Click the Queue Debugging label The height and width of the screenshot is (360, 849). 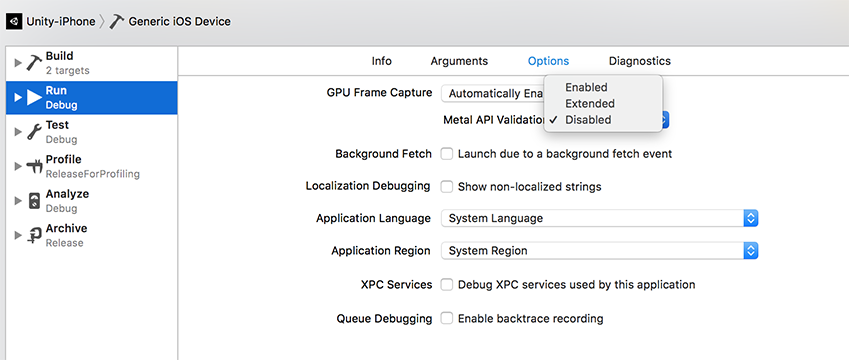(x=384, y=319)
